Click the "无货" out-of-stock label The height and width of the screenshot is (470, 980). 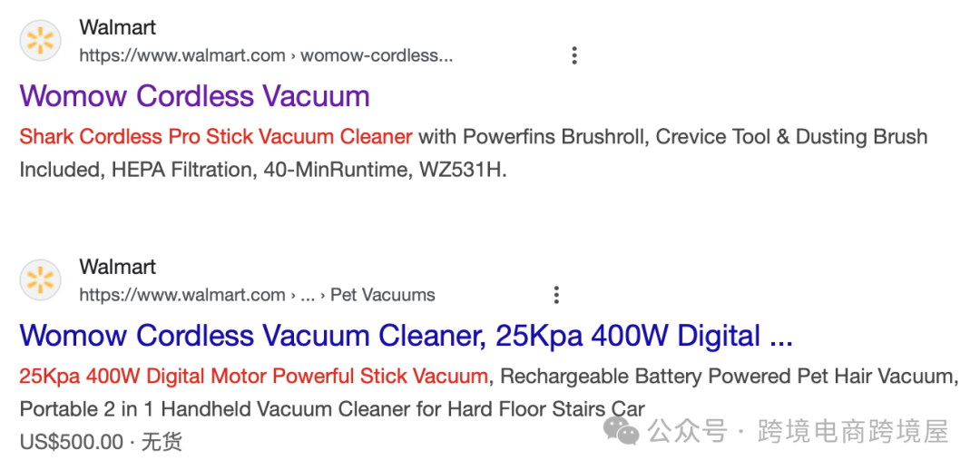click(162, 442)
